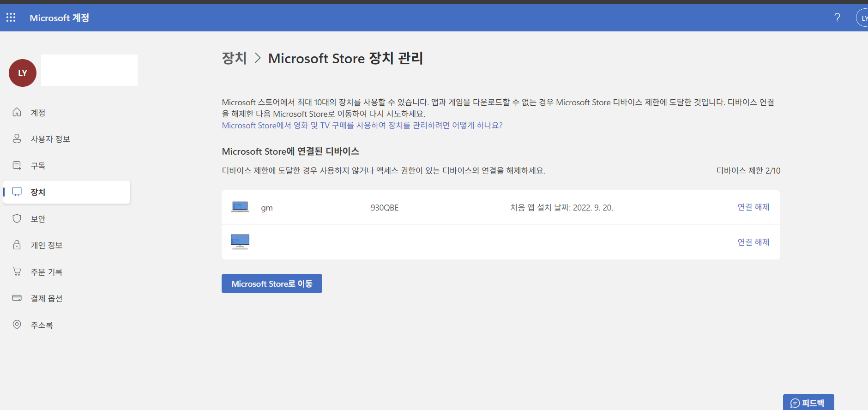The height and width of the screenshot is (410, 868).
Task: View 주문 기록 in the sidebar
Action: 66,272
